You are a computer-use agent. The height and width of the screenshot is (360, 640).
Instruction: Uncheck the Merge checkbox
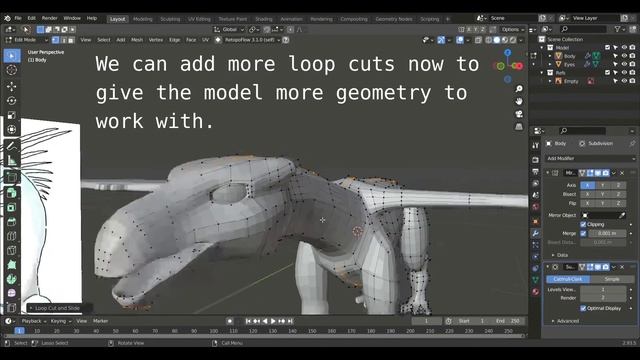(x=583, y=233)
